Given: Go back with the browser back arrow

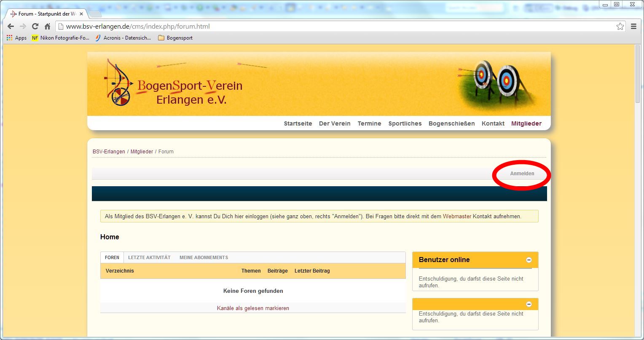Looking at the screenshot, I should point(11,26).
